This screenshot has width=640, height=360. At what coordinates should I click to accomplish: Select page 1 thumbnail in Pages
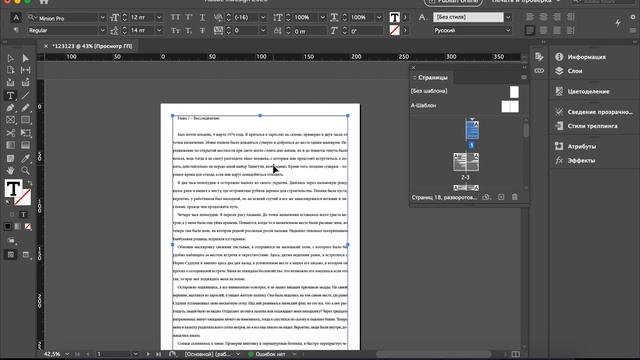tap(472, 130)
